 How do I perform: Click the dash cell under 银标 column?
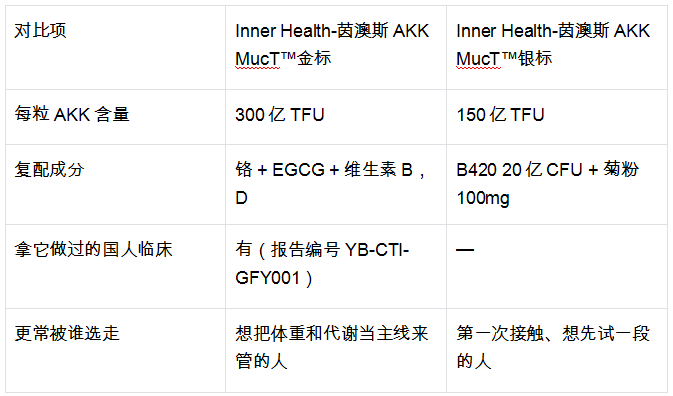click(x=557, y=266)
